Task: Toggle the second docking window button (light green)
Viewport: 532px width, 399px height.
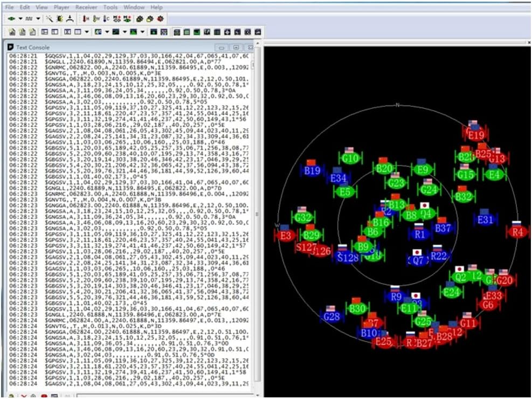Action: pos(186,32)
